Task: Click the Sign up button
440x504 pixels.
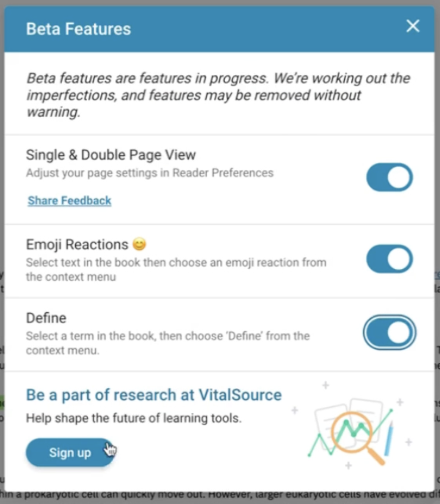Action: (x=70, y=453)
